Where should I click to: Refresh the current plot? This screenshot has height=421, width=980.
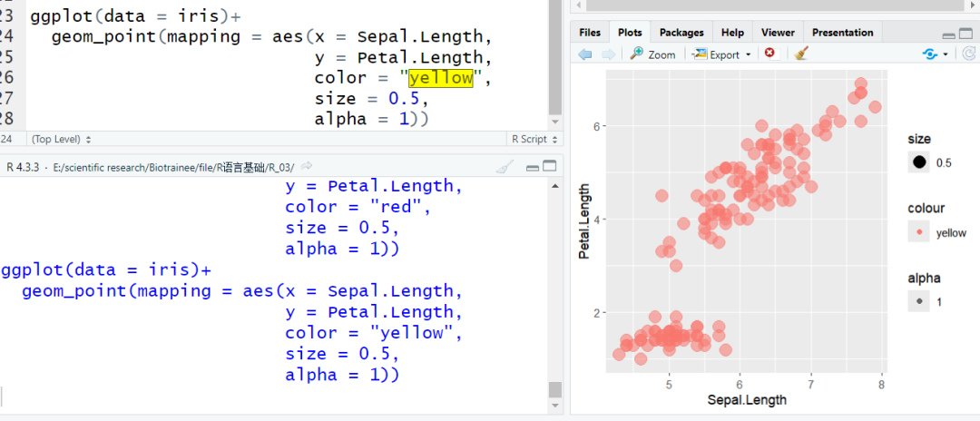click(969, 54)
